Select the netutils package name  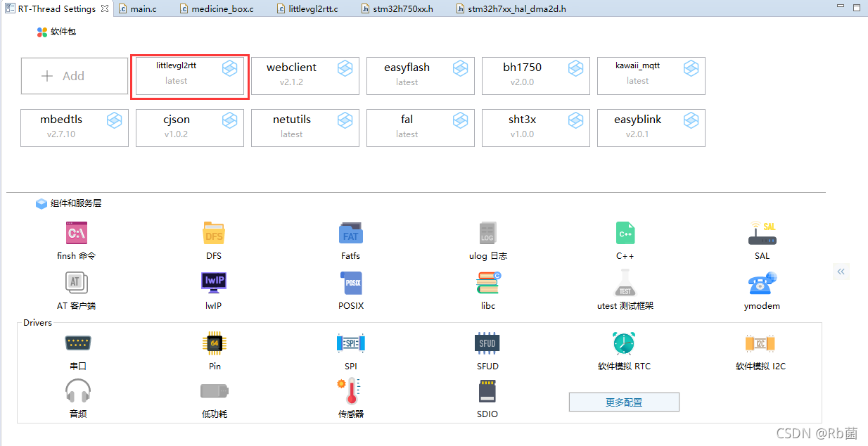coord(292,120)
